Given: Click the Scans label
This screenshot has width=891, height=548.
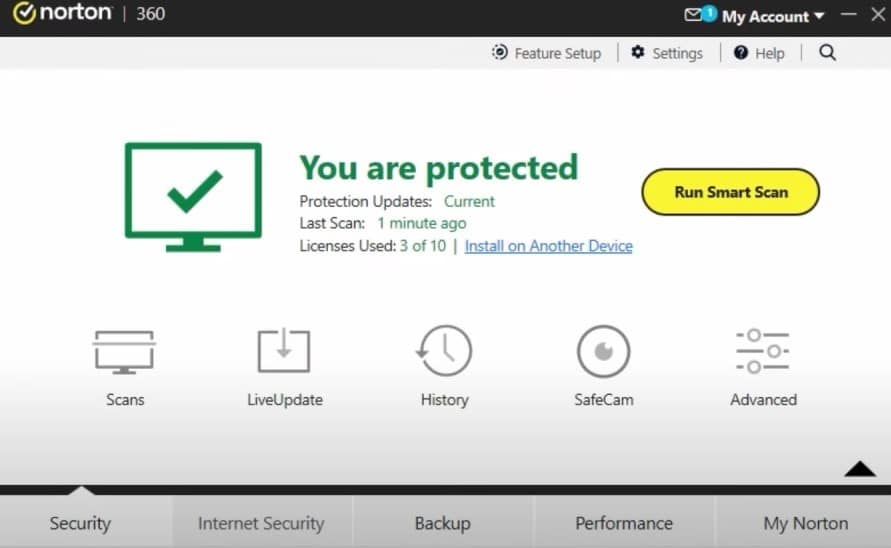Looking at the screenshot, I should (x=125, y=400).
